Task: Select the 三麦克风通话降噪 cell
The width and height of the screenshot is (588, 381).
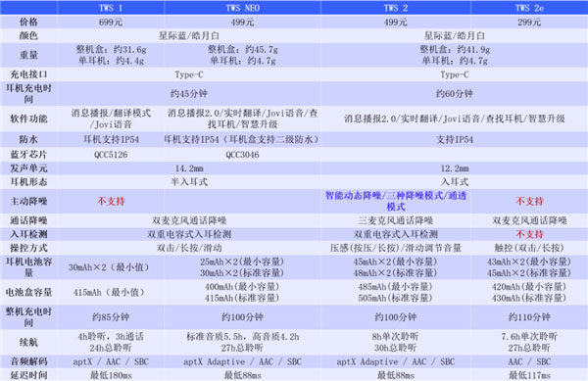Action: (396, 220)
